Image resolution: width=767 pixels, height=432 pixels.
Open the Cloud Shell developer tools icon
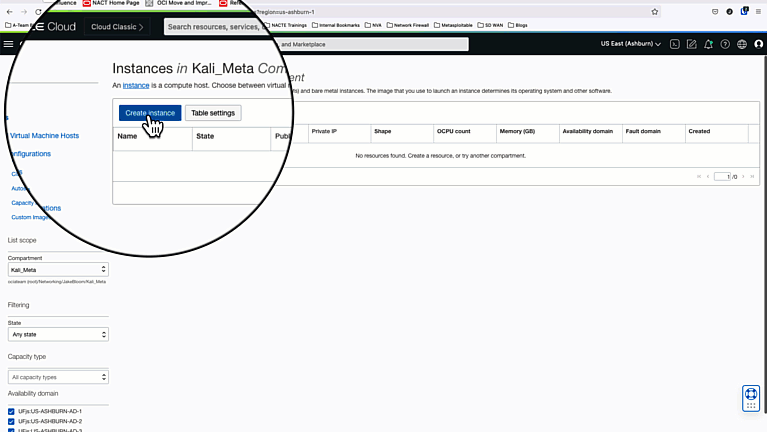tap(675, 44)
